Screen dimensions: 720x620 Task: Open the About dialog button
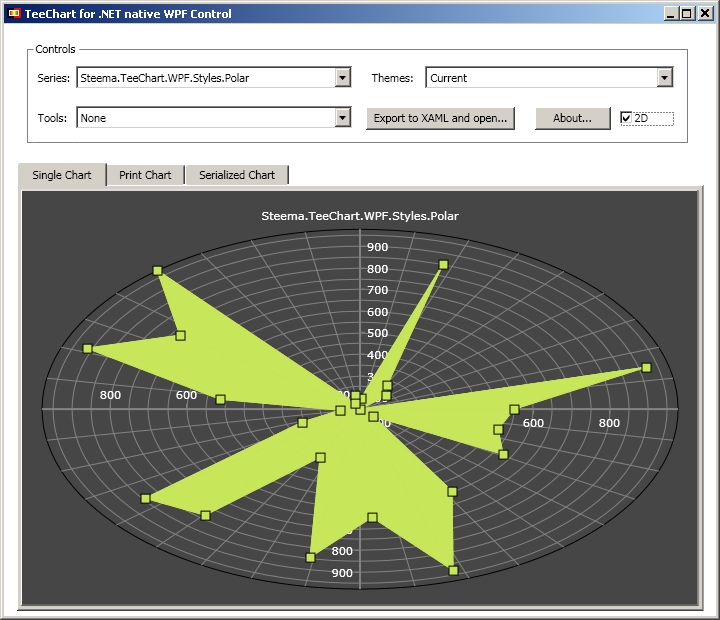point(573,118)
